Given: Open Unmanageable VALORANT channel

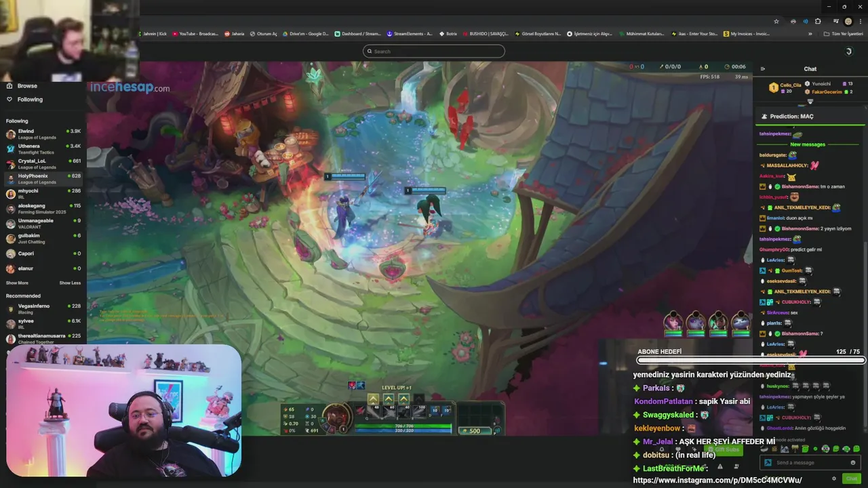Looking at the screenshot, I should [43, 224].
